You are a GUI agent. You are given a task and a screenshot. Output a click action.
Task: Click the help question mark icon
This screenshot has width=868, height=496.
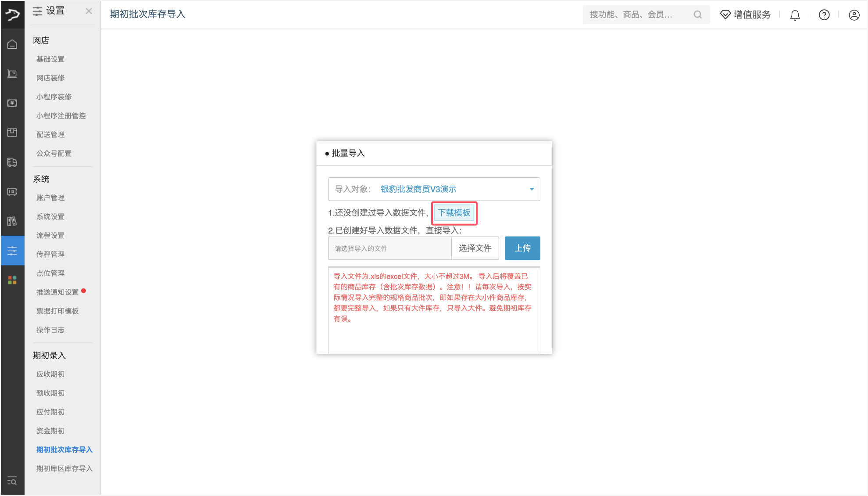point(824,15)
